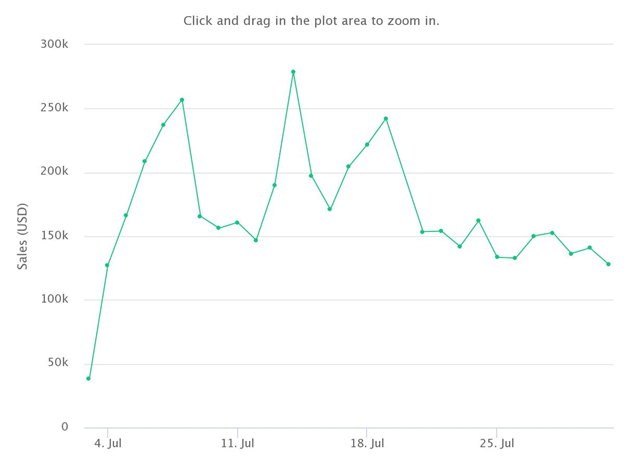The height and width of the screenshot is (468, 624).
Task: Click the 18. Jul x-axis label
Action: 367,443
